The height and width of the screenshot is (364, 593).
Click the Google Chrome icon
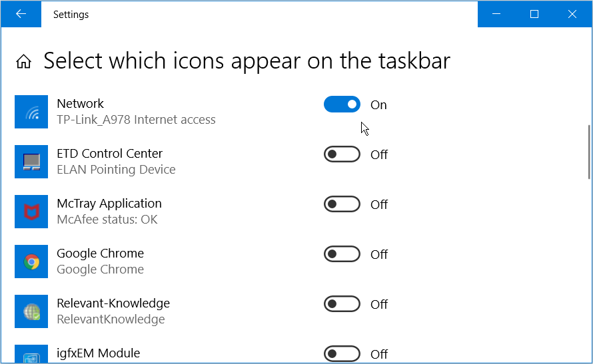(x=31, y=262)
